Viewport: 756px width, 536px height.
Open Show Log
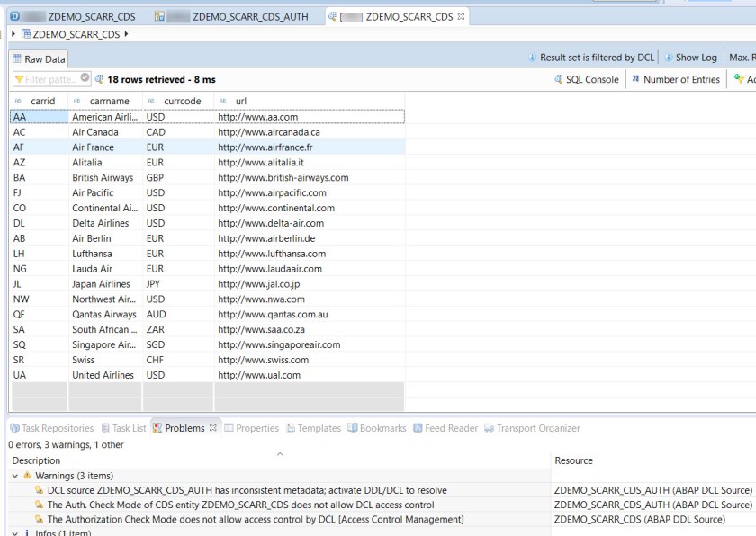click(x=690, y=58)
